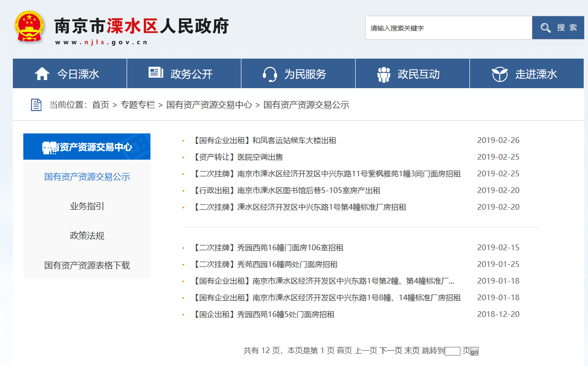Image resolution: width=588 pixels, height=366 pixels.
Task: Click the magnifying glass search icon
Action: click(546, 28)
